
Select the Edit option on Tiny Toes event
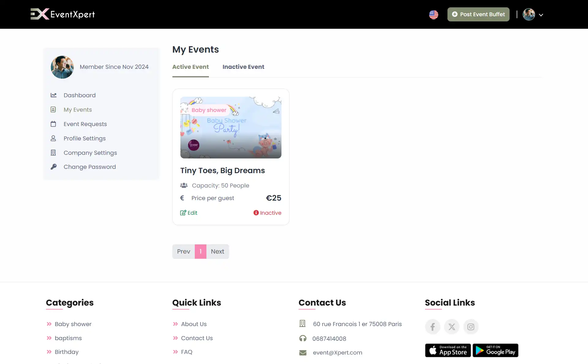[x=189, y=213]
